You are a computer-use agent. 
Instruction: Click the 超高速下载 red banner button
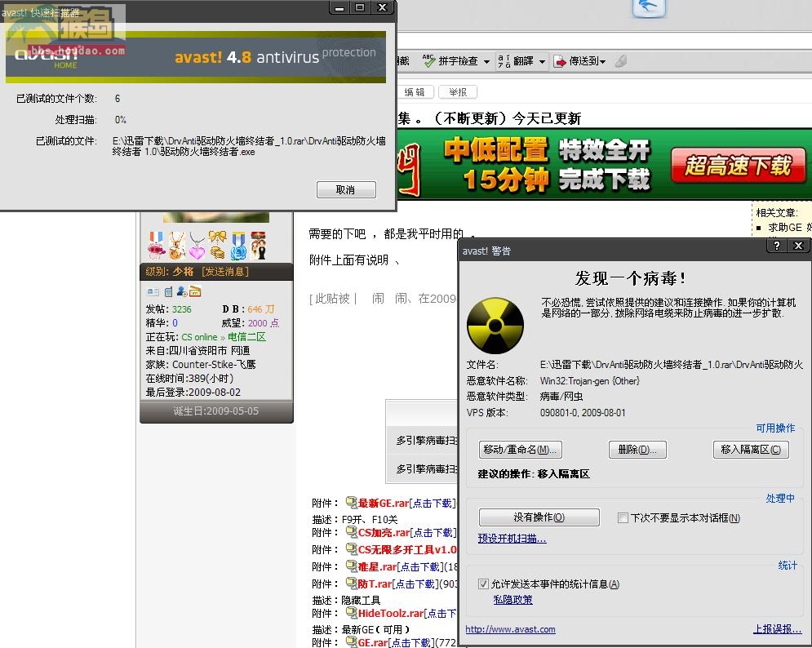coord(738,166)
